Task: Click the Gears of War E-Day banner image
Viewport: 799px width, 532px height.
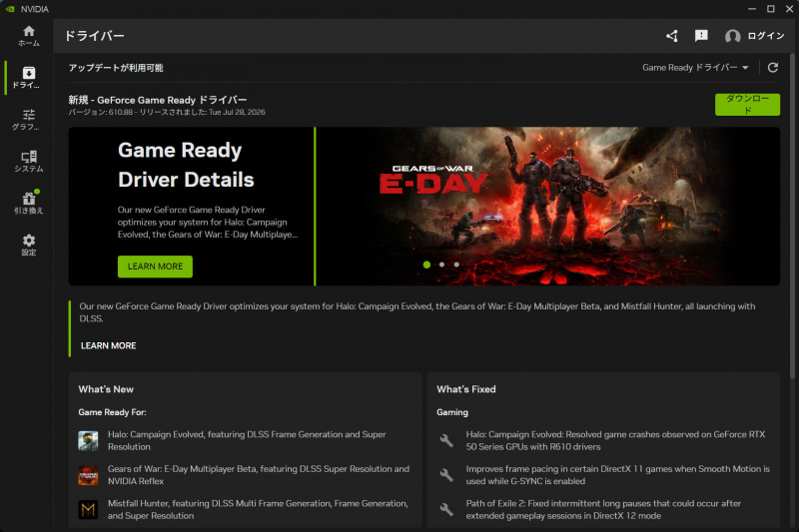Action: click(547, 206)
